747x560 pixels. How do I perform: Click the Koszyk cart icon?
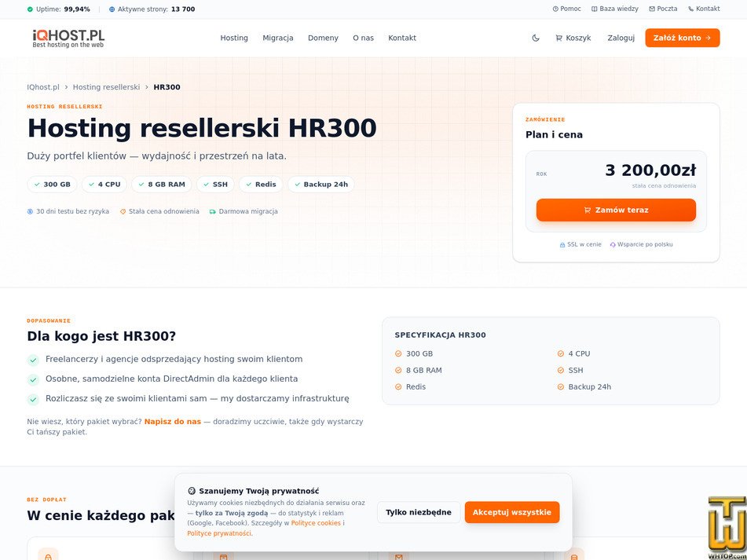(558, 38)
